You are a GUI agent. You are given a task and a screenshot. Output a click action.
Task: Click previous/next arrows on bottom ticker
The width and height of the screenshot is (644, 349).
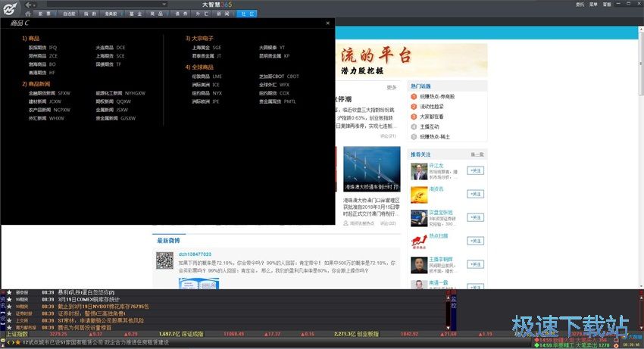11,342
